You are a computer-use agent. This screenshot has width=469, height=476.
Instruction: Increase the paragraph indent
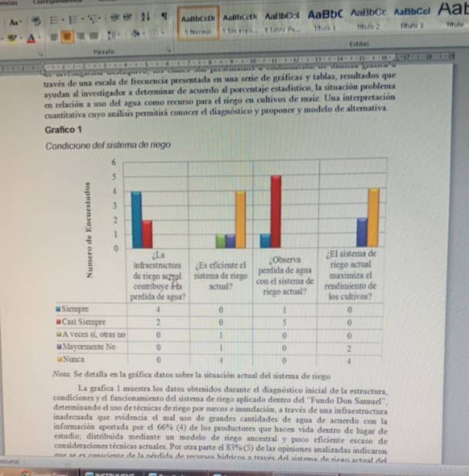(x=127, y=18)
